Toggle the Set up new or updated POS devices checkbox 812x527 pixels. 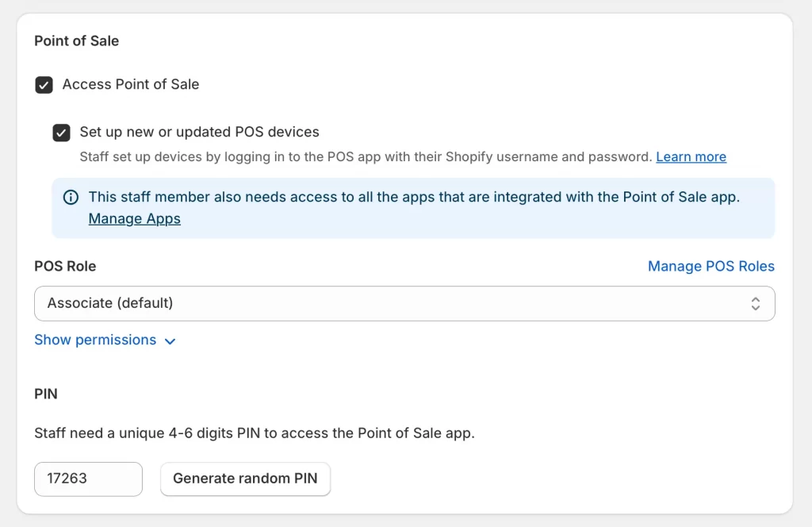pos(62,133)
